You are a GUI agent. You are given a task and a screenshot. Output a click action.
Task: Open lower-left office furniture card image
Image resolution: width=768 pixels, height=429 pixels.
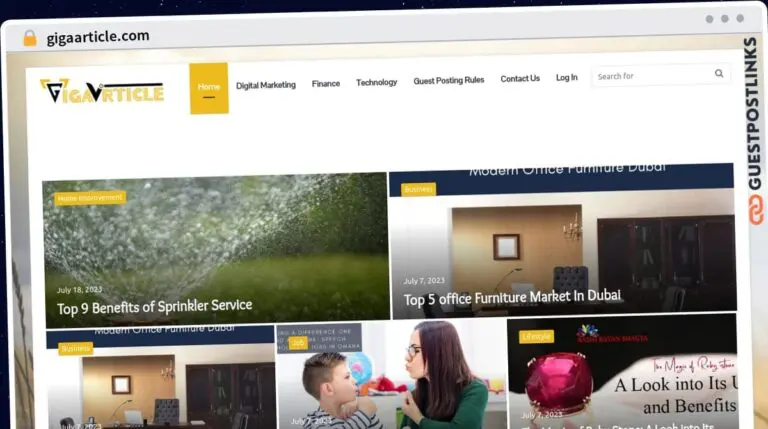tap(161, 378)
